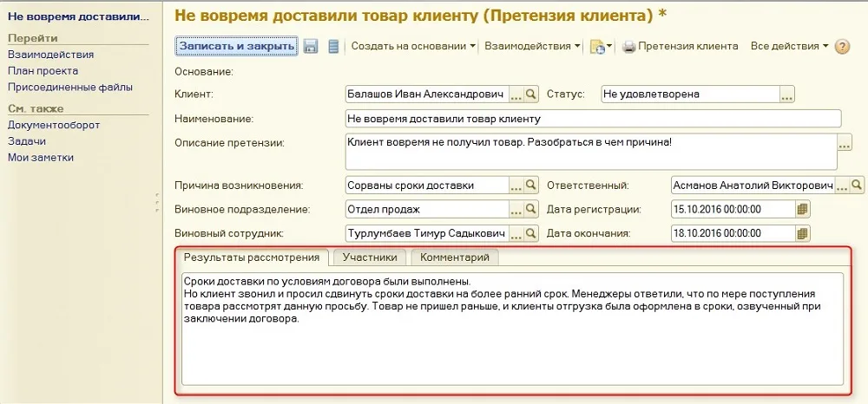Open Мои заметки in the sidebar
Viewport: 868px width, 404px height.
[41, 158]
